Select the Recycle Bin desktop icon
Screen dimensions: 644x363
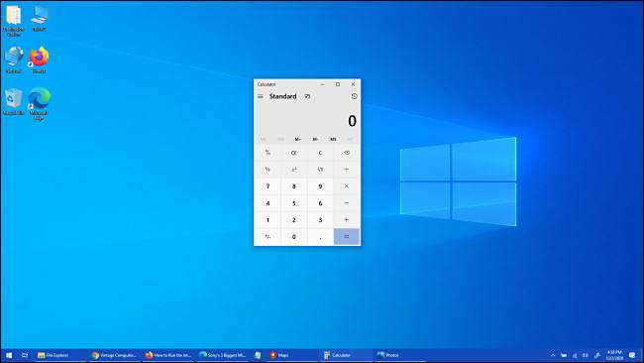pos(14,102)
